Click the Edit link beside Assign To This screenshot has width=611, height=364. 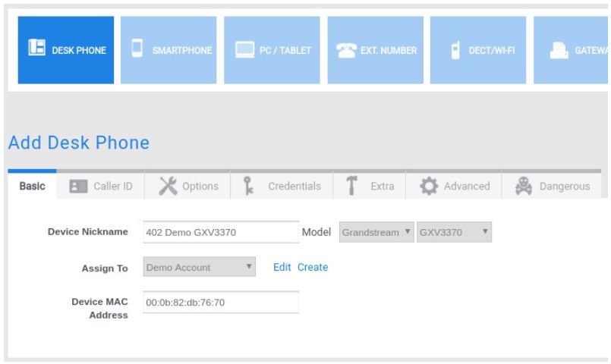tap(282, 268)
